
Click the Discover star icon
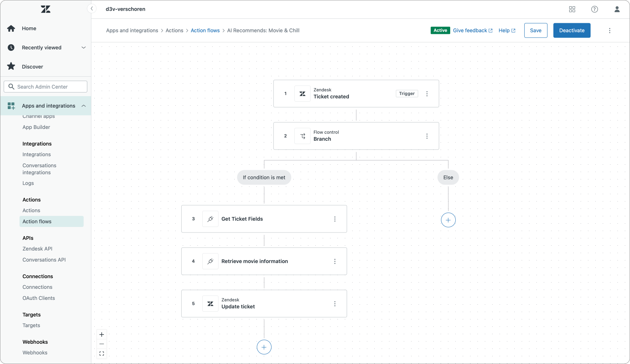[11, 66]
